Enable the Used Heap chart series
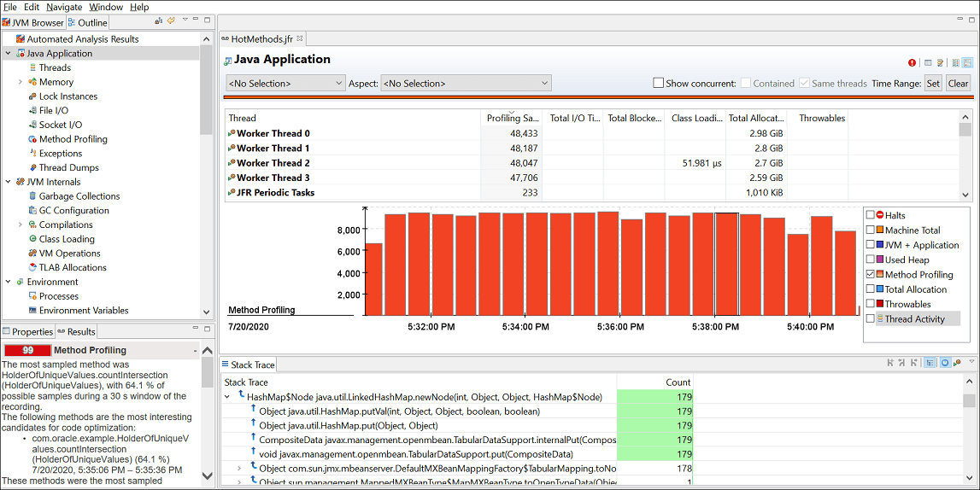This screenshot has height=490, width=980. pyautogui.click(x=870, y=260)
